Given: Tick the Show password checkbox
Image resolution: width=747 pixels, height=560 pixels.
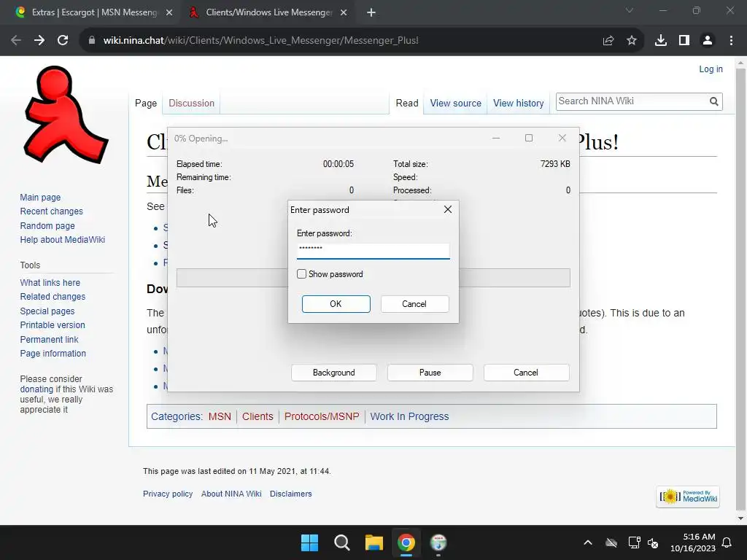Looking at the screenshot, I should click(x=301, y=274).
